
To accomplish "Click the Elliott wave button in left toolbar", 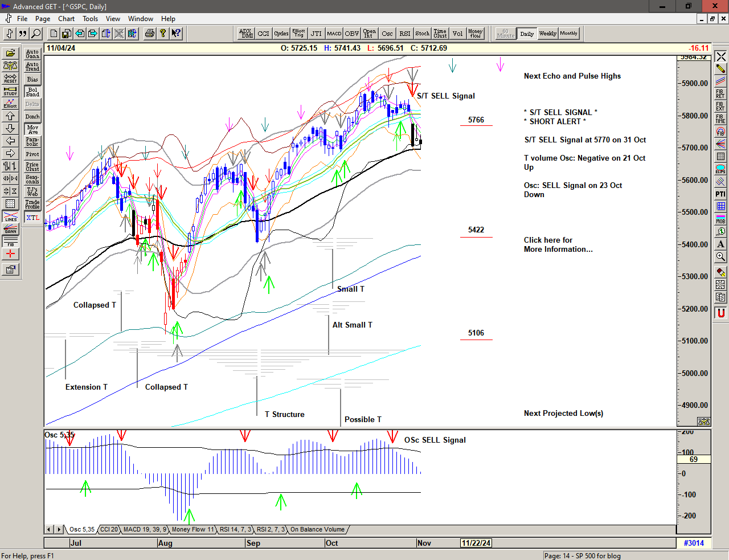I will (x=10, y=104).
